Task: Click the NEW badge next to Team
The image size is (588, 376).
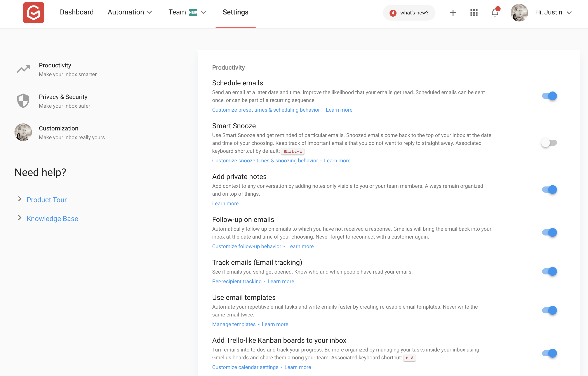Action: click(x=193, y=12)
